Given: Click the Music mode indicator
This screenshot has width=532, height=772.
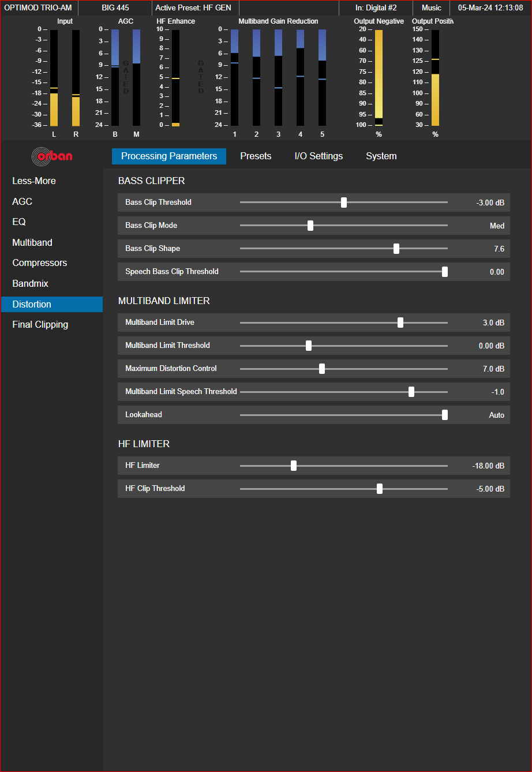Looking at the screenshot, I should click(432, 8).
